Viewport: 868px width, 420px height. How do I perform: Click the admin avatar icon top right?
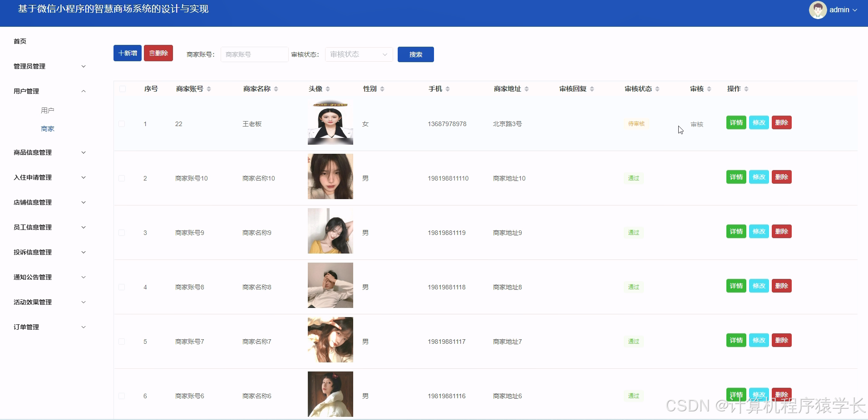818,10
